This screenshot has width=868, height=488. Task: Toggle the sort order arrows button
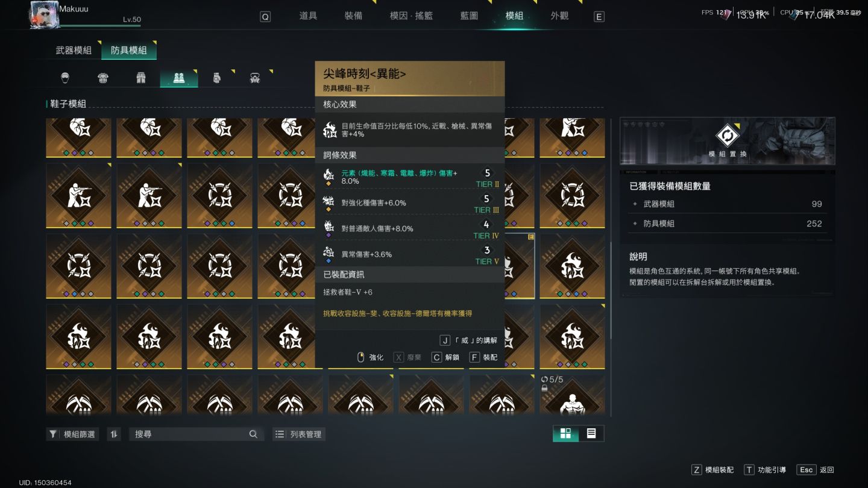[x=114, y=434]
